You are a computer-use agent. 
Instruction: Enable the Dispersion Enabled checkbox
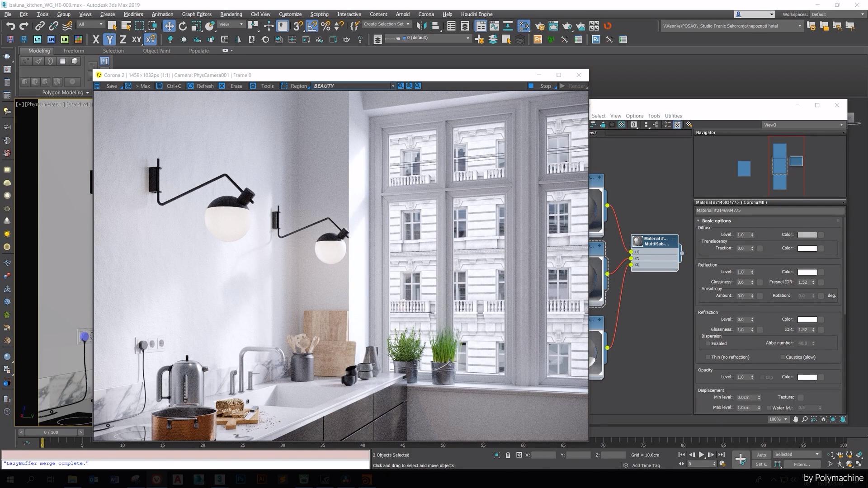point(708,343)
